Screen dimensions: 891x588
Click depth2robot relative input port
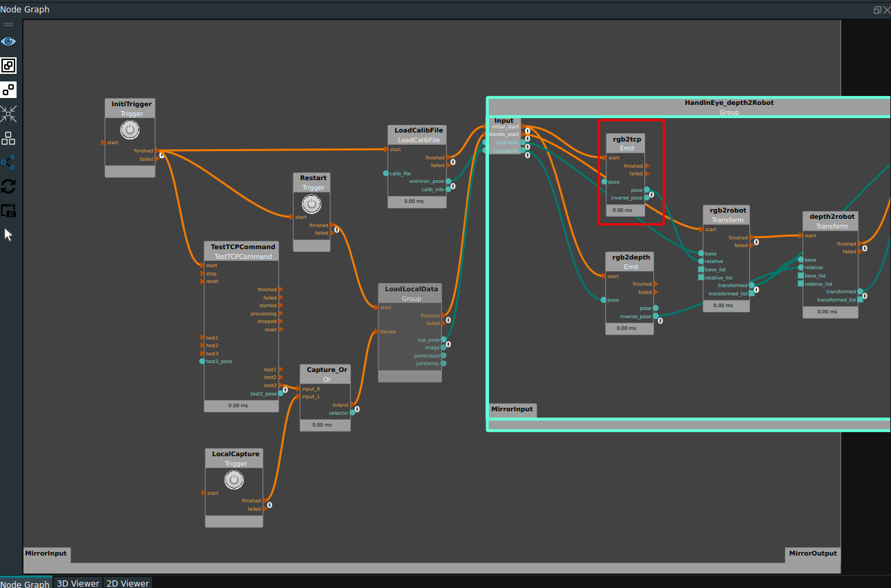click(x=801, y=267)
